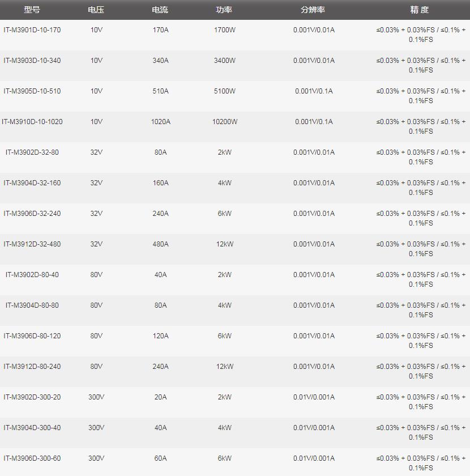The height and width of the screenshot is (476, 470).
Task: Click model name IT-M3910D-10-1020
Action: click(x=32, y=122)
